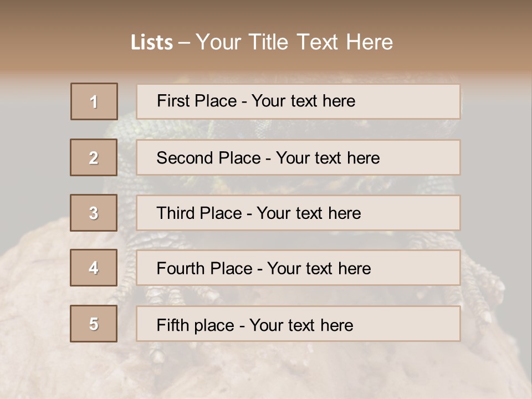Select the number 4 box
532x399 pixels.
click(x=94, y=268)
